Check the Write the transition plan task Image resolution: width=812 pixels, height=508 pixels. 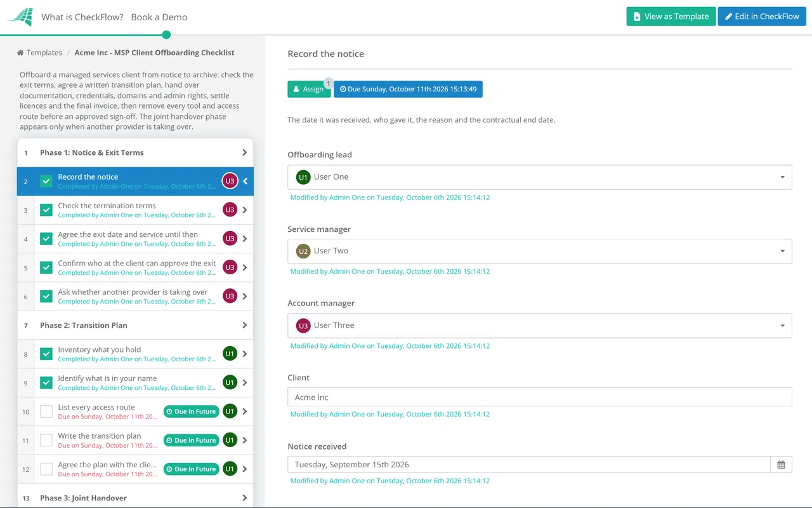46,440
